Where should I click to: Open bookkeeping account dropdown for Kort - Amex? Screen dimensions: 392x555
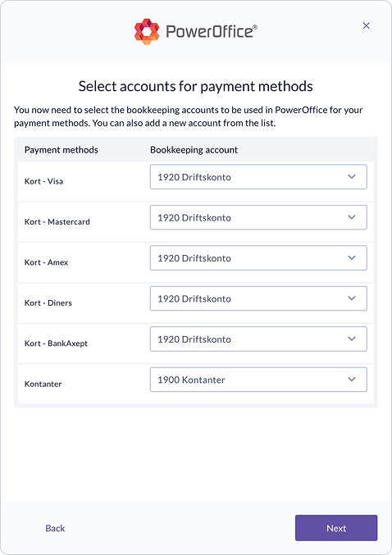[258, 257]
